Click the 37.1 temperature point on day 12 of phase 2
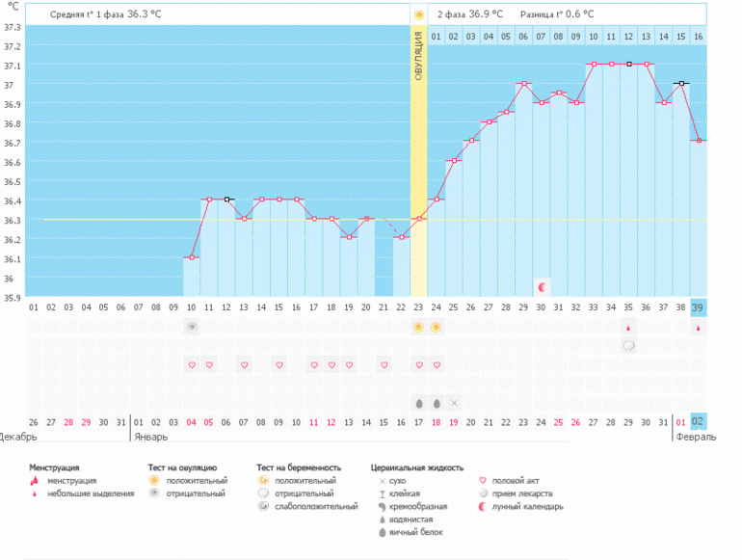 point(628,65)
